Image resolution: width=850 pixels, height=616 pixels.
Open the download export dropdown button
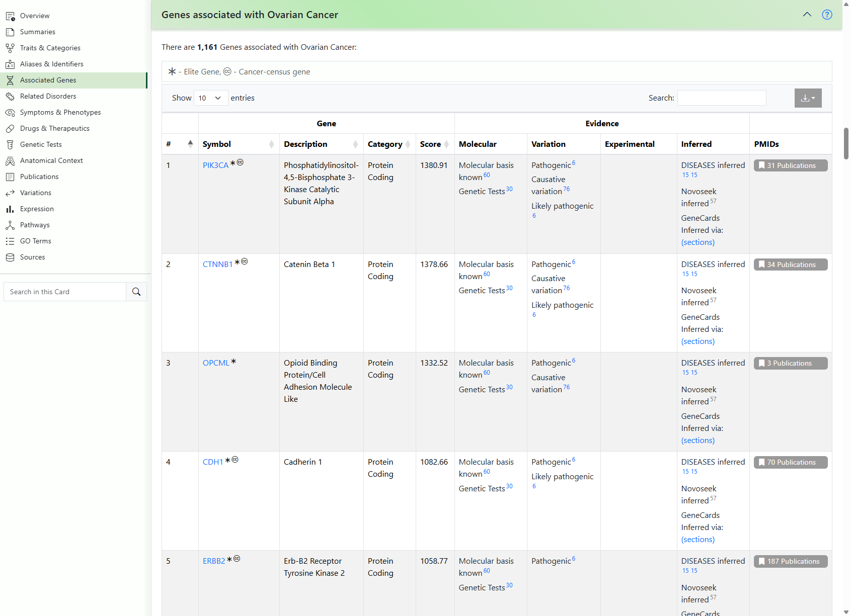tap(808, 98)
